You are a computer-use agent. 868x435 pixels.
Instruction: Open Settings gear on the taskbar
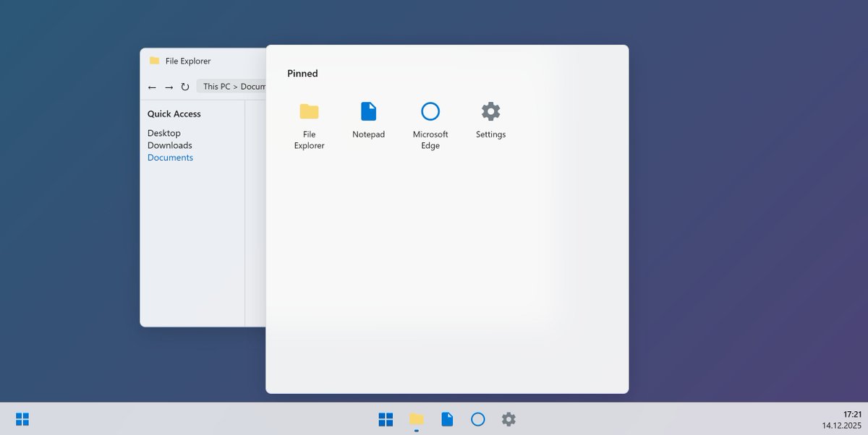pos(509,419)
